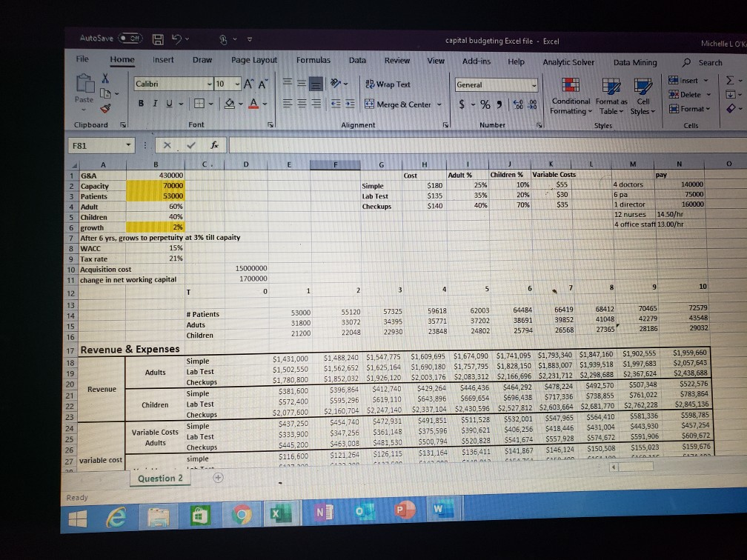747x560 pixels.
Task: Open the Analytic Solver tab
Action: point(568,62)
